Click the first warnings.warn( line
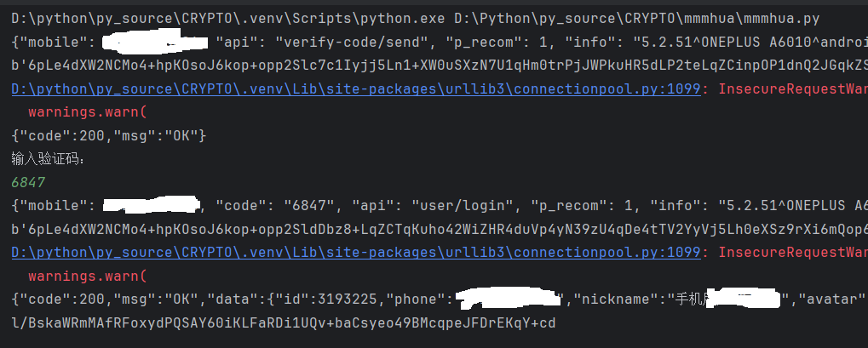The width and height of the screenshot is (868, 348). point(88,111)
